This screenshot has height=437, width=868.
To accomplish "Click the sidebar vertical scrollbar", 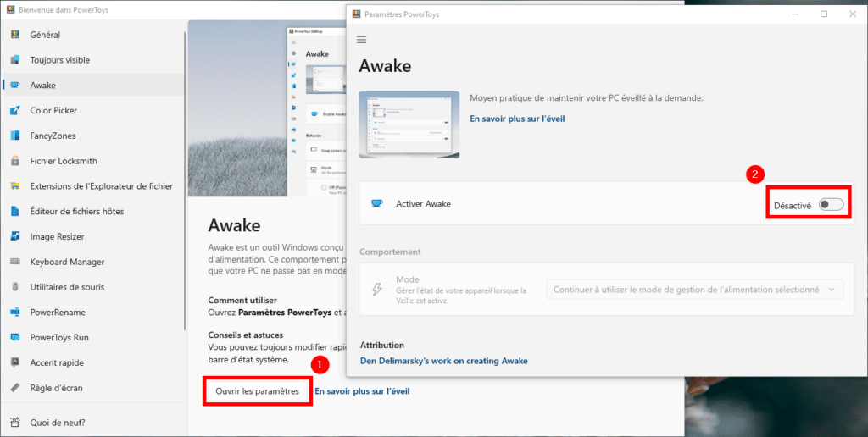I will 184,180.
